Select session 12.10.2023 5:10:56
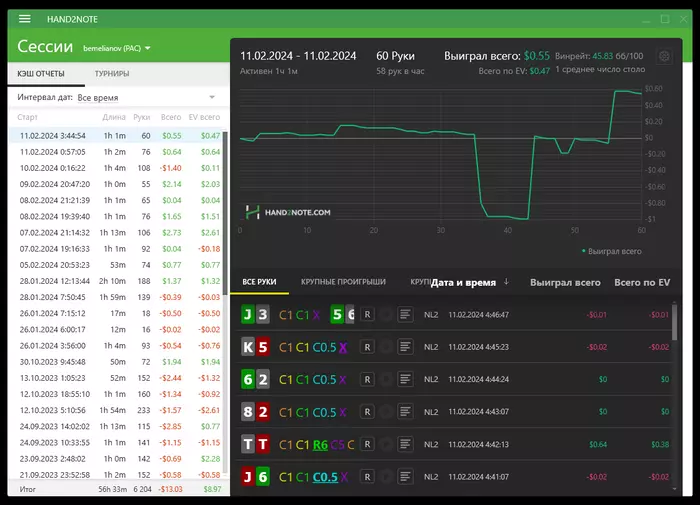The width and height of the screenshot is (700, 505). pos(115,410)
